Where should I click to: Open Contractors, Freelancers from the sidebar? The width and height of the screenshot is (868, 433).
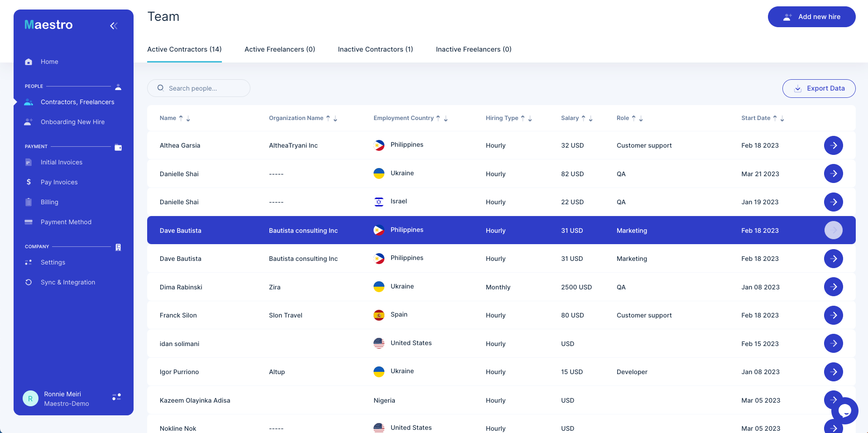pos(77,102)
